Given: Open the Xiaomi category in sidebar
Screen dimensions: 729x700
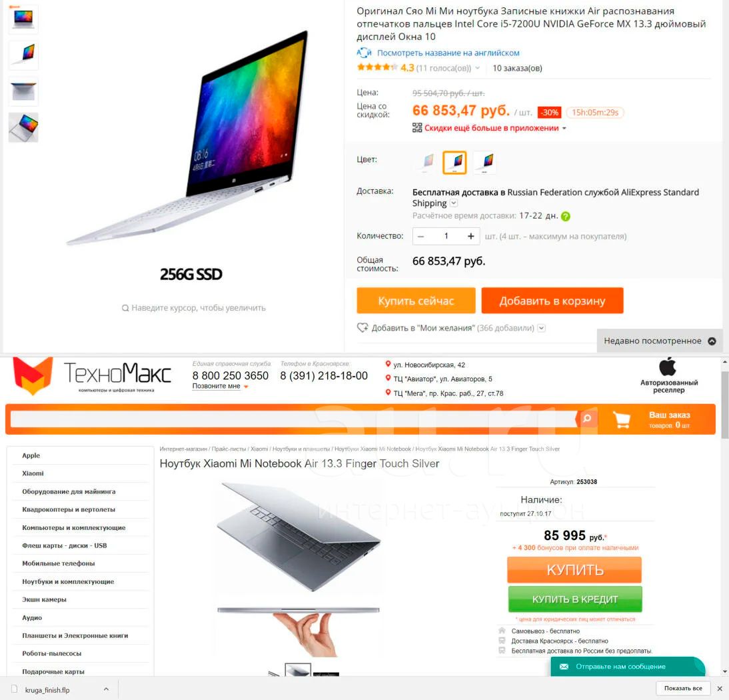Looking at the screenshot, I should coord(33,473).
